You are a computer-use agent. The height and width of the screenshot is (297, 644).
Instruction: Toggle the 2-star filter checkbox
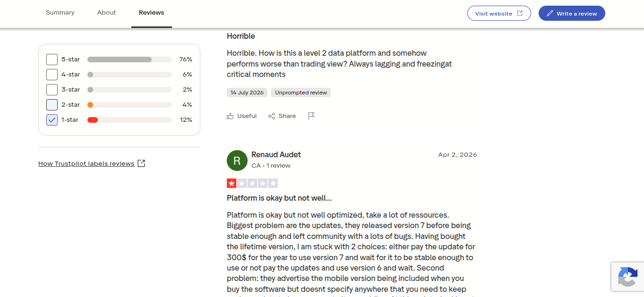tap(52, 105)
